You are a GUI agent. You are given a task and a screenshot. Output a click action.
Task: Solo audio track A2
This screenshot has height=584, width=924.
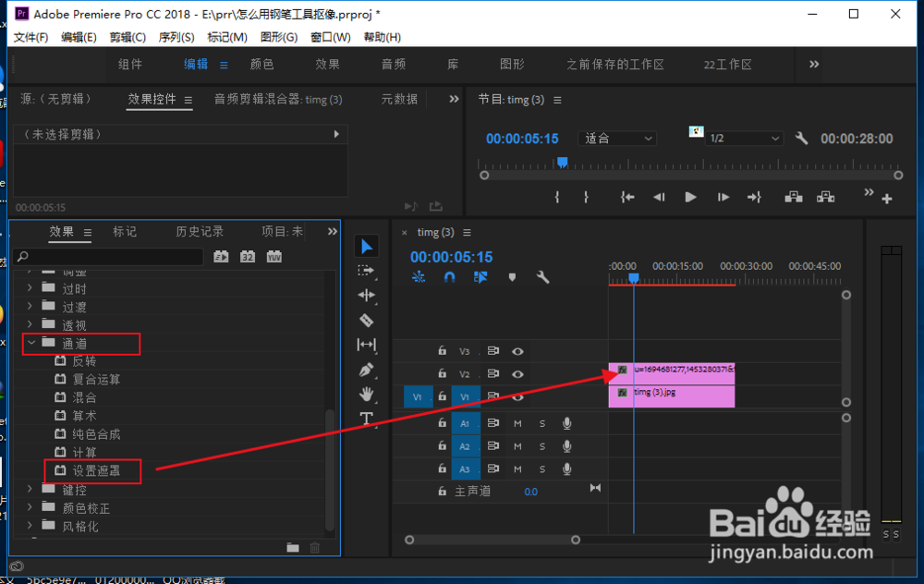[x=542, y=446]
